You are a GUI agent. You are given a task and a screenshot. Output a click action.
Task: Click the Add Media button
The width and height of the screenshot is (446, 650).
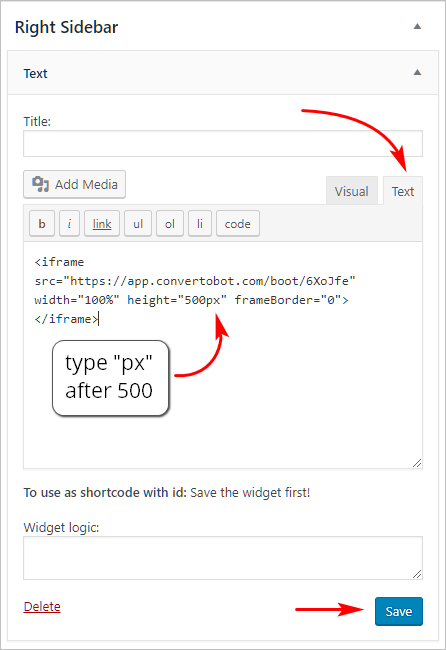(x=75, y=184)
